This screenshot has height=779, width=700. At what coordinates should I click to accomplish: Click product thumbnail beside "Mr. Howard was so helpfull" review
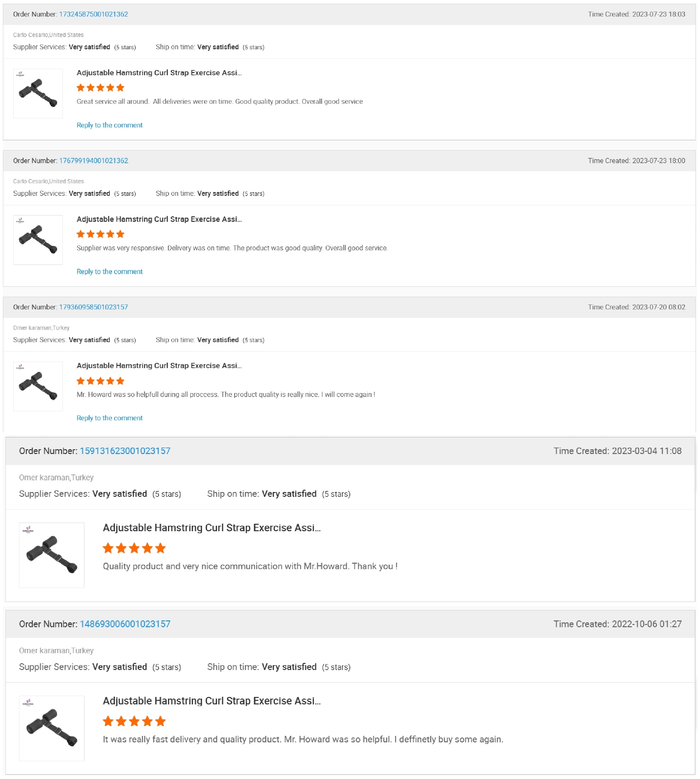tap(38, 386)
